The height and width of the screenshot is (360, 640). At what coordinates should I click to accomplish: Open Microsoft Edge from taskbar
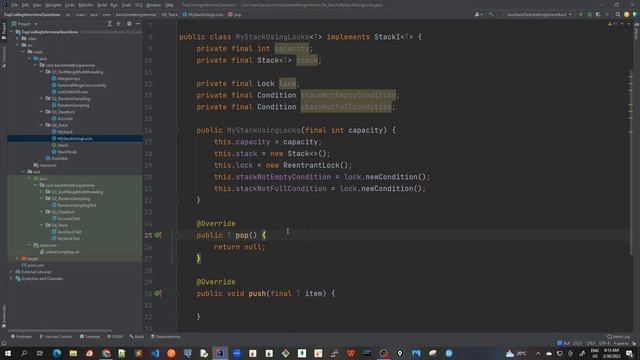(x=57, y=353)
